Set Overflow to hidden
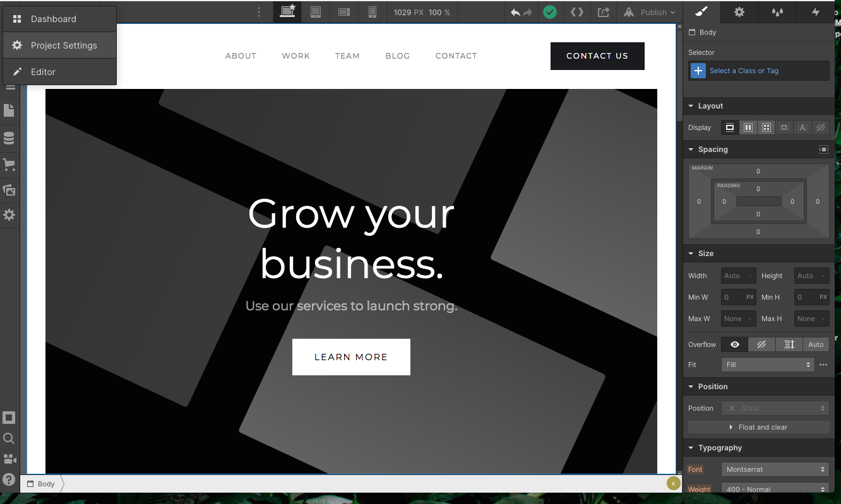The height and width of the screenshot is (504, 841). click(x=761, y=344)
